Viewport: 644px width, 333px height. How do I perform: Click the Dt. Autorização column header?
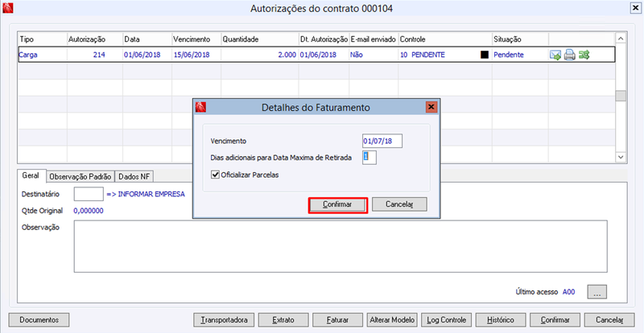click(x=324, y=39)
